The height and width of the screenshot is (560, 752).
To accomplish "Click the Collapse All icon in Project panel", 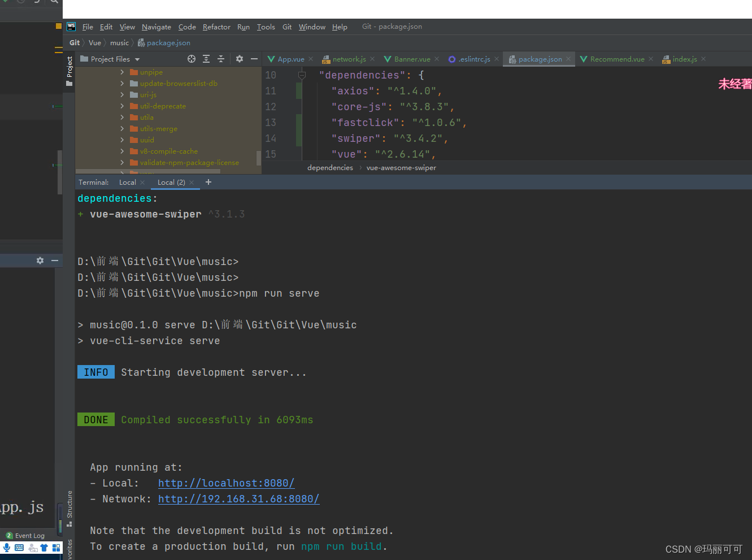I will click(221, 59).
